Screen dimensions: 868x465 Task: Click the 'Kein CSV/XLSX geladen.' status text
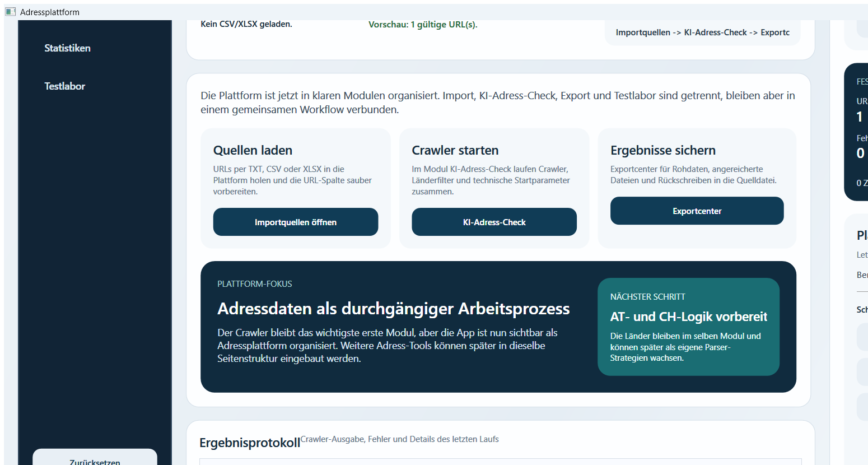click(x=246, y=24)
